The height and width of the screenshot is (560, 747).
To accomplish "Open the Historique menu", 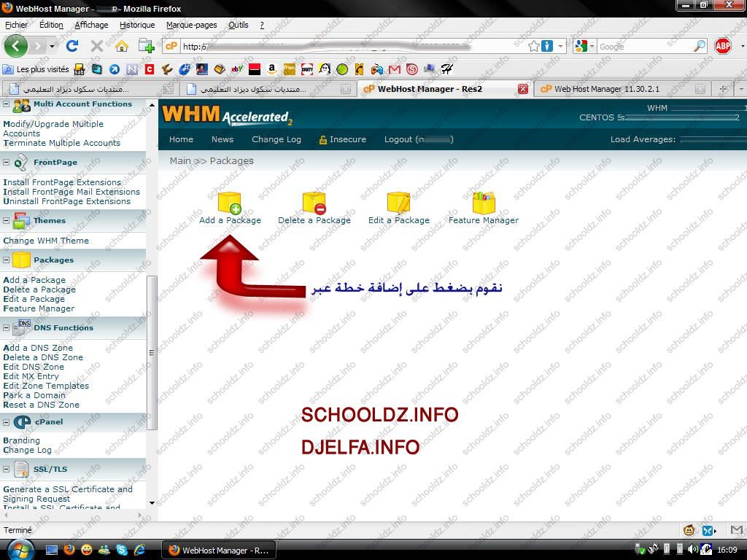I will coord(137,25).
